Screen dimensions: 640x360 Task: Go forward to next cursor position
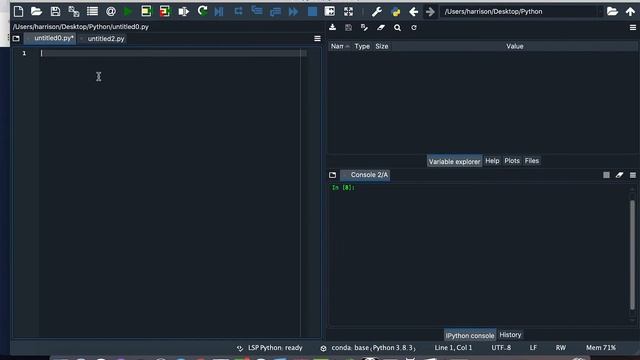point(430,11)
